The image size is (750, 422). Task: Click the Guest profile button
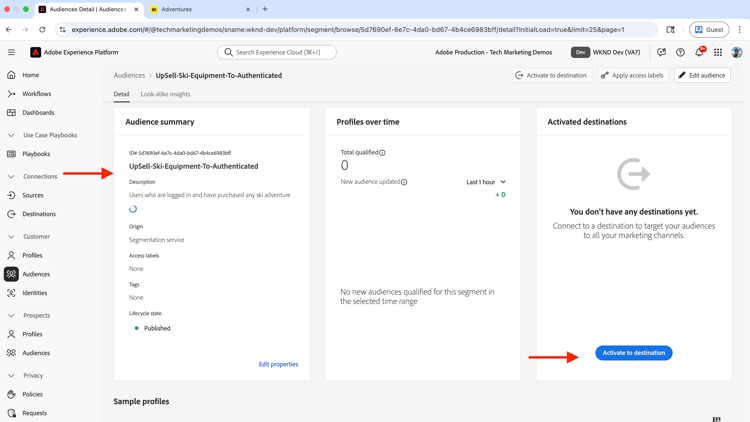[x=709, y=30]
